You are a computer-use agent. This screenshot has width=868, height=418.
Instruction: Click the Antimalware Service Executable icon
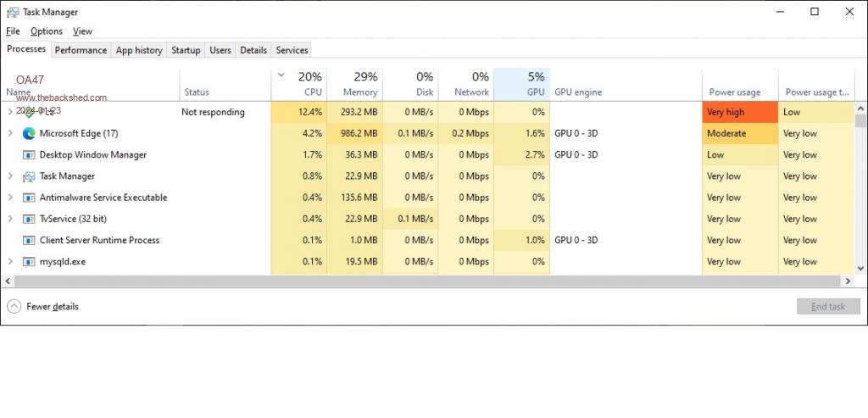coord(29,198)
